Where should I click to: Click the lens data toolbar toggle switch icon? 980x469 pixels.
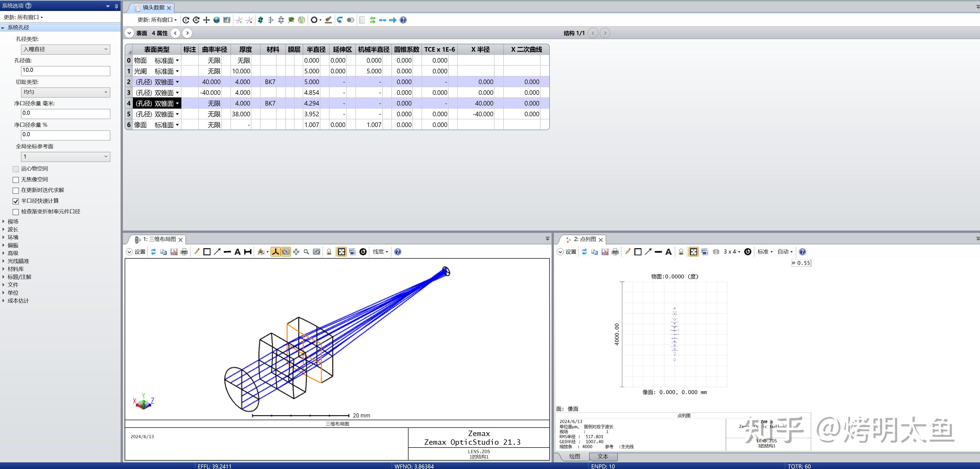pos(350,20)
